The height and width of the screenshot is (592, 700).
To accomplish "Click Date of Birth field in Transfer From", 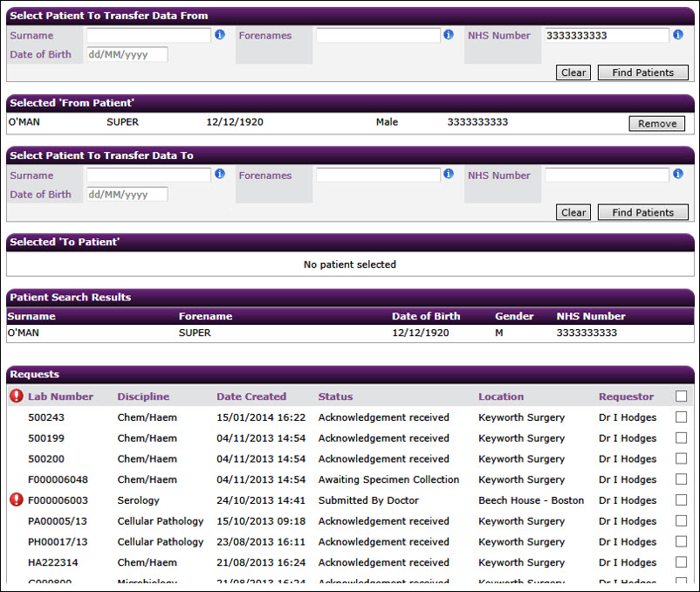I will 127,54.
